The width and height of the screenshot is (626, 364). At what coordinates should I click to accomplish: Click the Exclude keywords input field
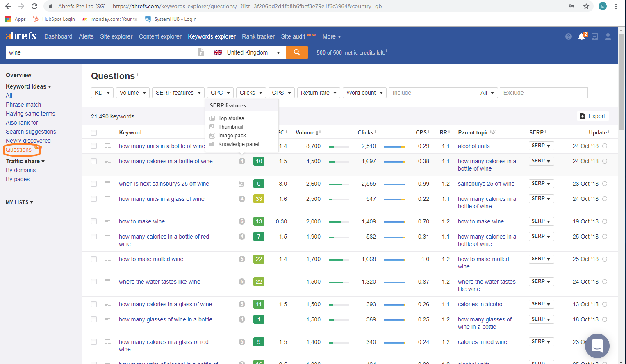coord(544,93)
